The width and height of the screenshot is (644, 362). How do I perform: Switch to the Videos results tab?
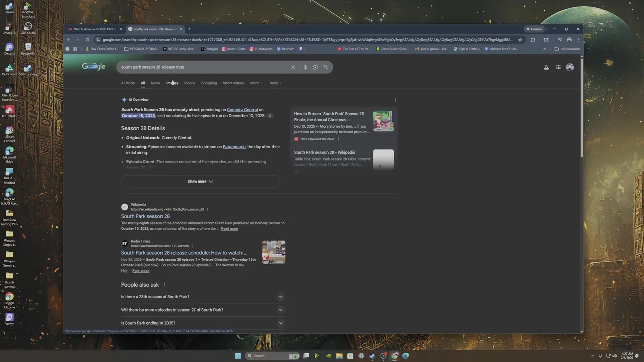[x=190, y=83]
